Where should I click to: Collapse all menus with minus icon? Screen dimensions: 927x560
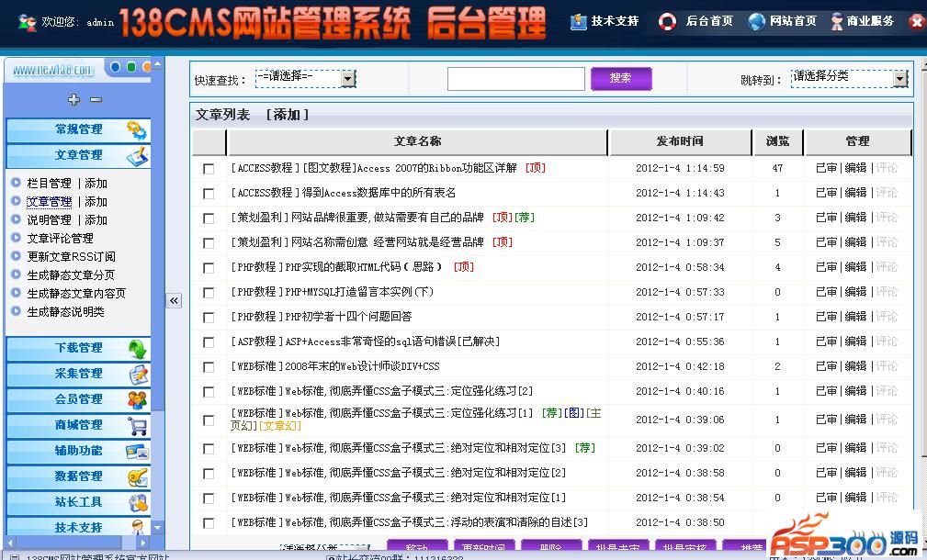[96, 100]
